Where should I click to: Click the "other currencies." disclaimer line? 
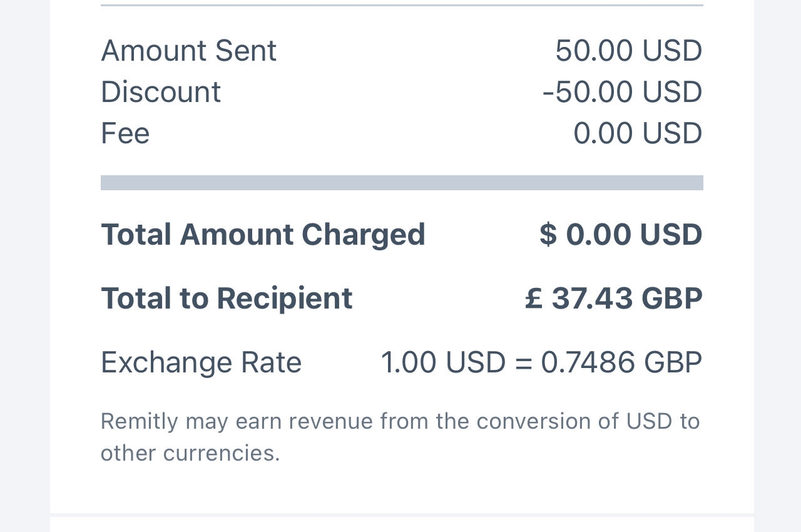pos(190,453)
